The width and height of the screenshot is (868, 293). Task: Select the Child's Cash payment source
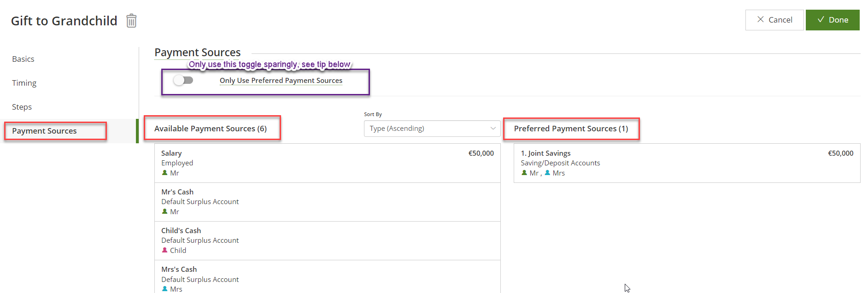click(327, 240)
